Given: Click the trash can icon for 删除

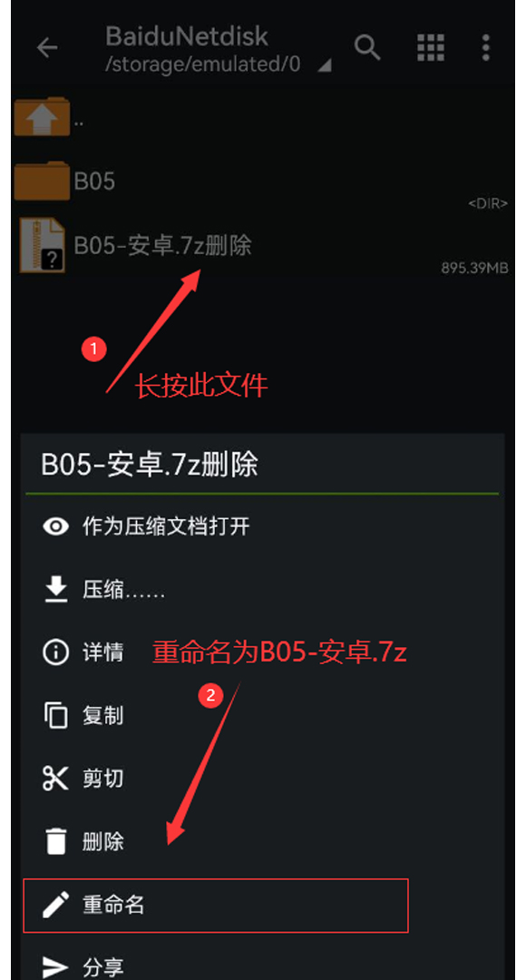Looking at the screenshot, I should tap(55, 841).
